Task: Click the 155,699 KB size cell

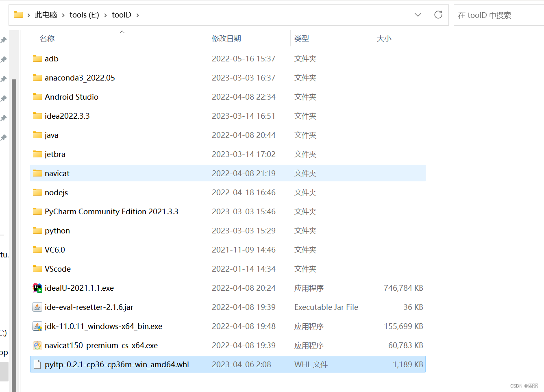Action: 403,326
